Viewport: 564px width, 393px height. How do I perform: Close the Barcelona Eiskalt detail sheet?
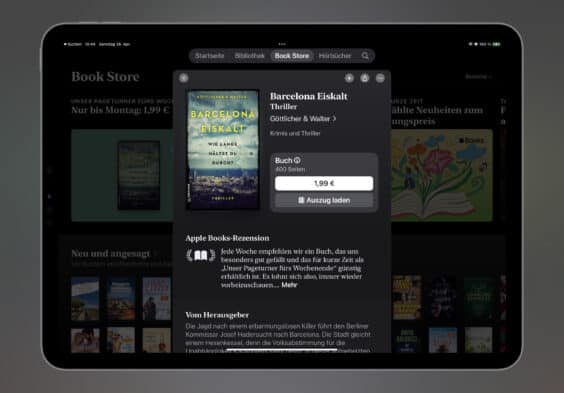click(x=183, y=78)
